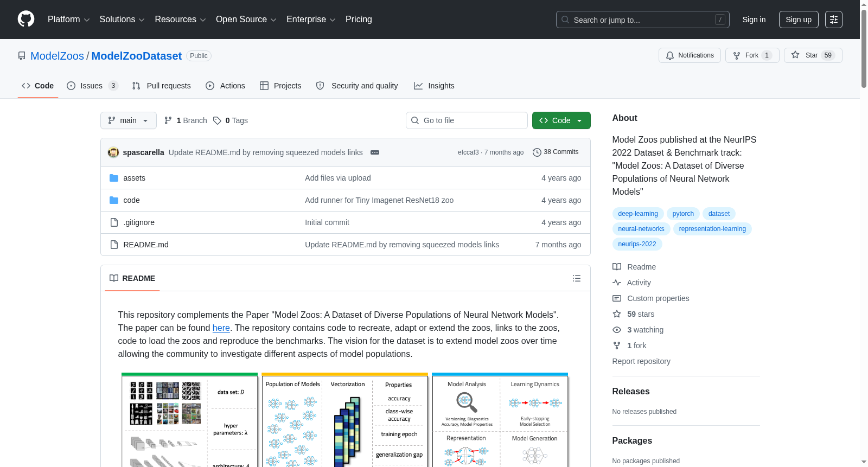This screenshot has width=868, height=467.
Task: Open the Actions tab
Action: pos(226,86)
